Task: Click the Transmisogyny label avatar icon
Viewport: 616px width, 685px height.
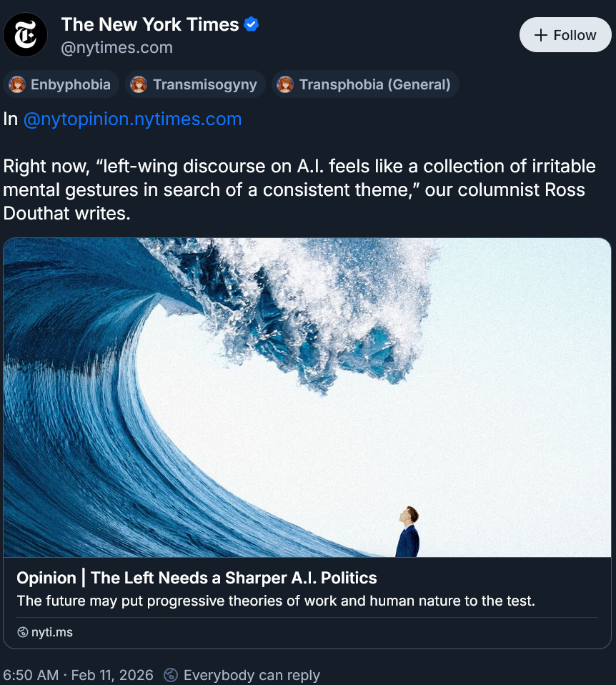Action: point(139,84)
